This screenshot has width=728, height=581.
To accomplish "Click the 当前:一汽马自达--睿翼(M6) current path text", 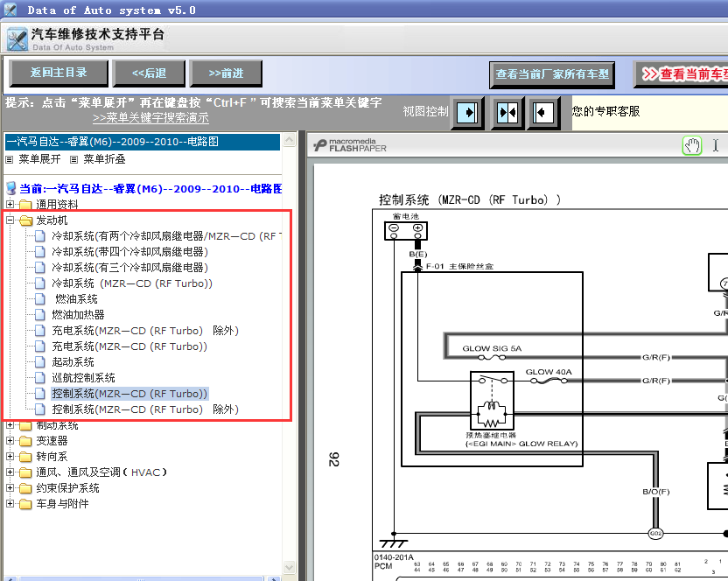I will click(150, 189).
